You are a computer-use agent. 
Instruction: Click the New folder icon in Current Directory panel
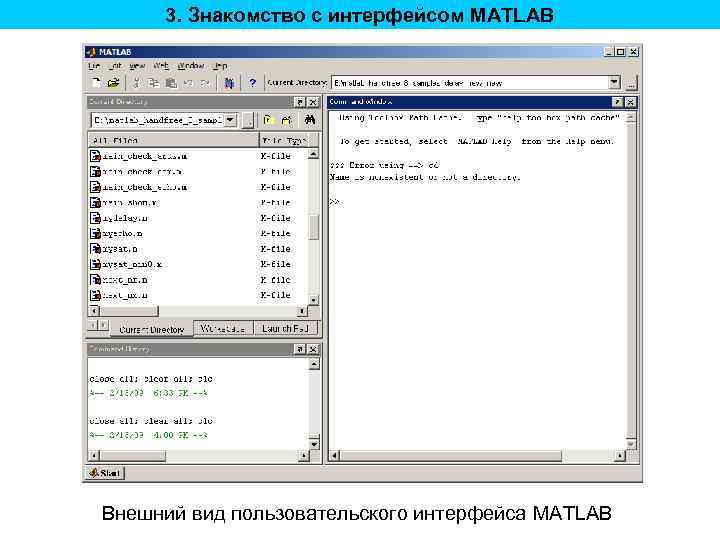coord(287,120)
